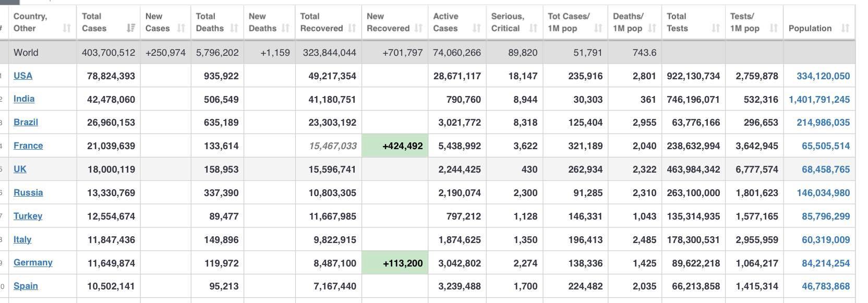Click India population 1,401,791,245 link

pyautogui.click(x=819, y=99)
